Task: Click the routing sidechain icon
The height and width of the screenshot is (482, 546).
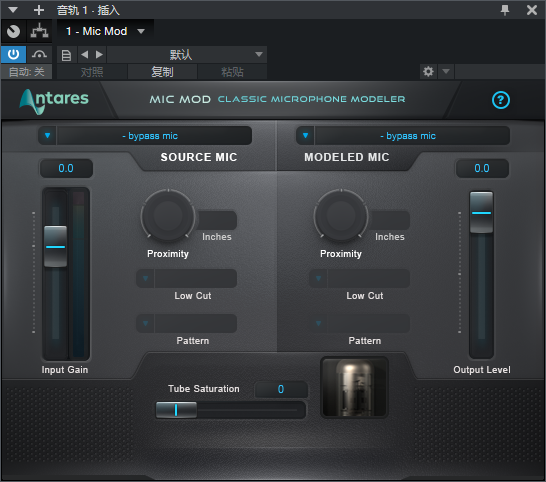Action: tap(39, 31)
